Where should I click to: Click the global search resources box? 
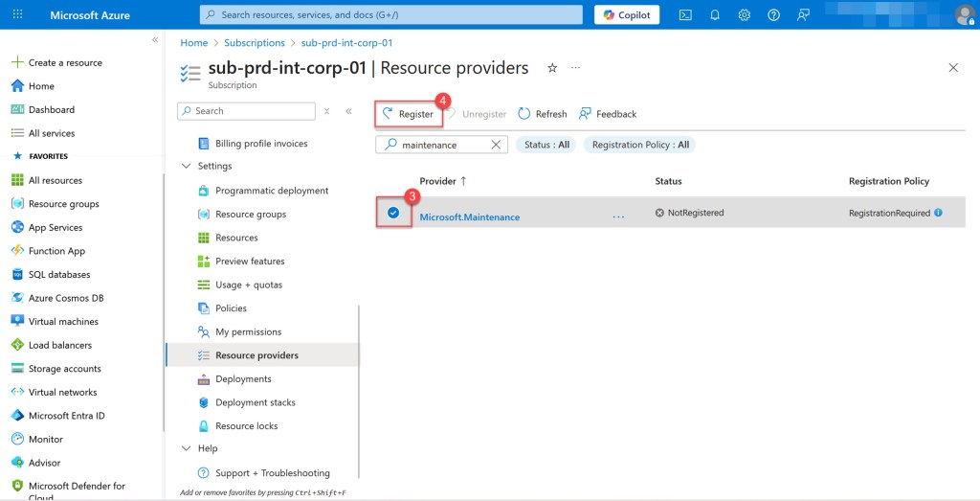[x=390, y=14]
